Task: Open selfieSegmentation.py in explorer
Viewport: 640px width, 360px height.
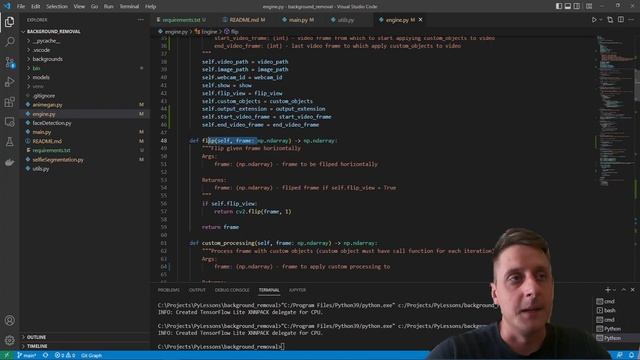Action: [58, 160]
